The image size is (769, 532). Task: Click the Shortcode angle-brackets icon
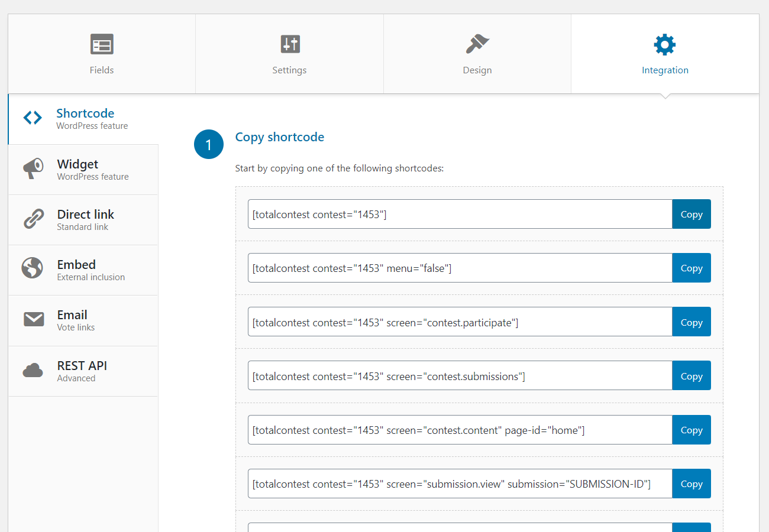coord(33,118)
